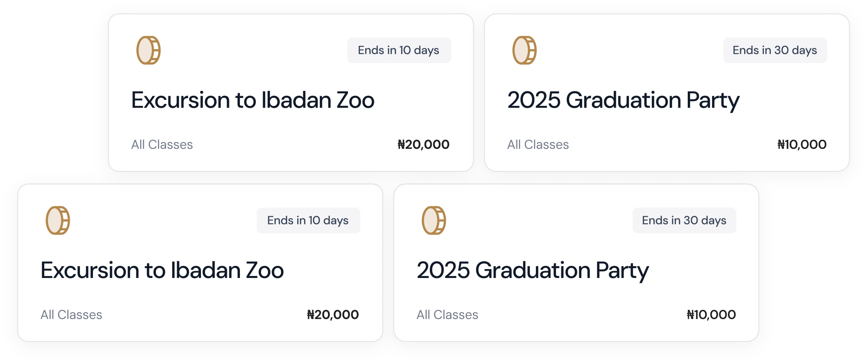
Task: Click 'All Classes' on the lower Excursion card
Action: tap(71, 314)
